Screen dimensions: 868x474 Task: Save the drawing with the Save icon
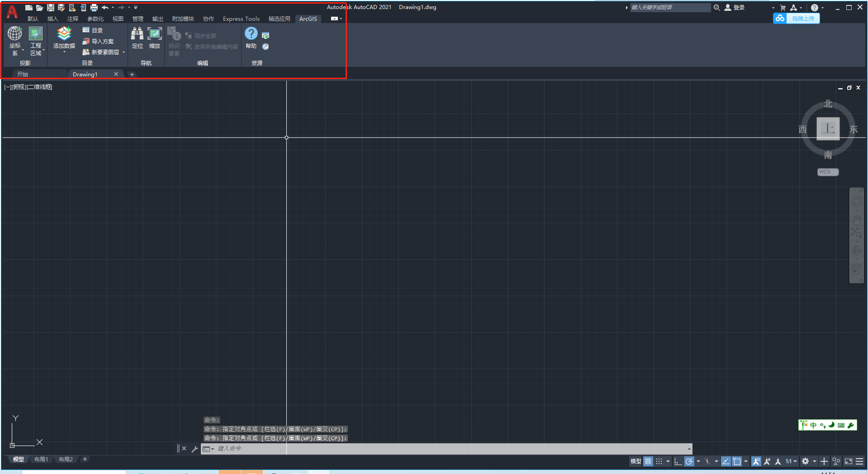click(x=50, y=8)
